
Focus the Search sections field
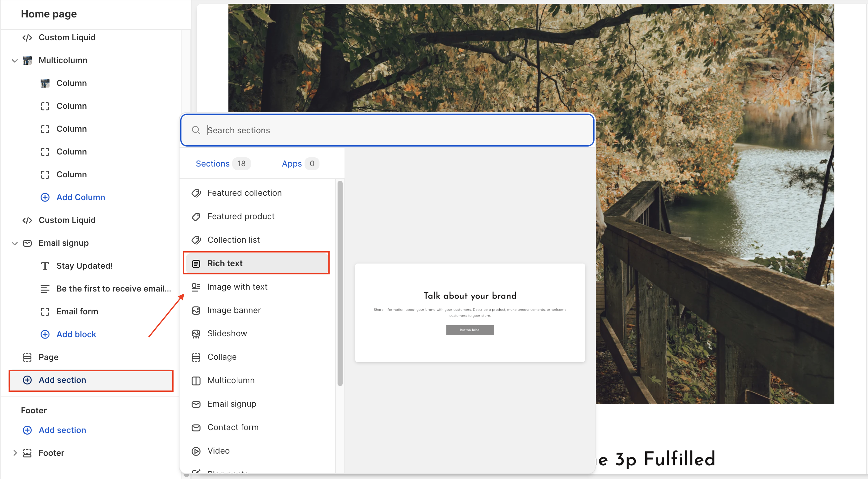387,130
